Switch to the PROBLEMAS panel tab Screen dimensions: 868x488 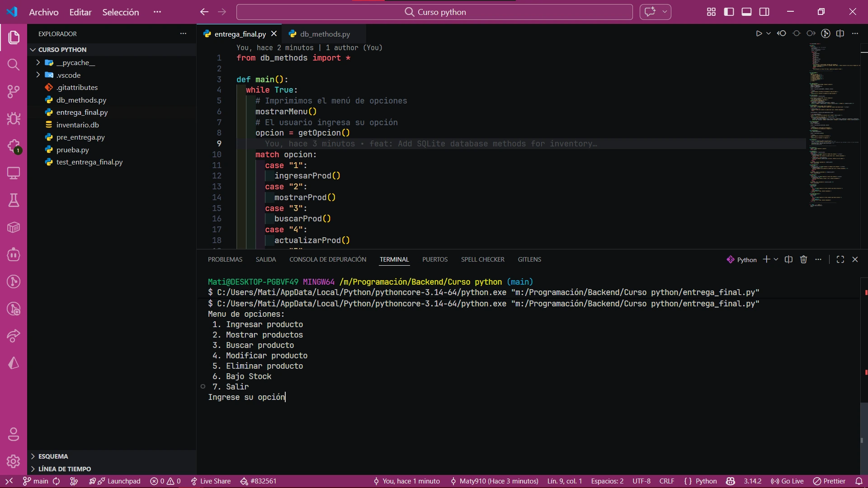tap(225, 259)
